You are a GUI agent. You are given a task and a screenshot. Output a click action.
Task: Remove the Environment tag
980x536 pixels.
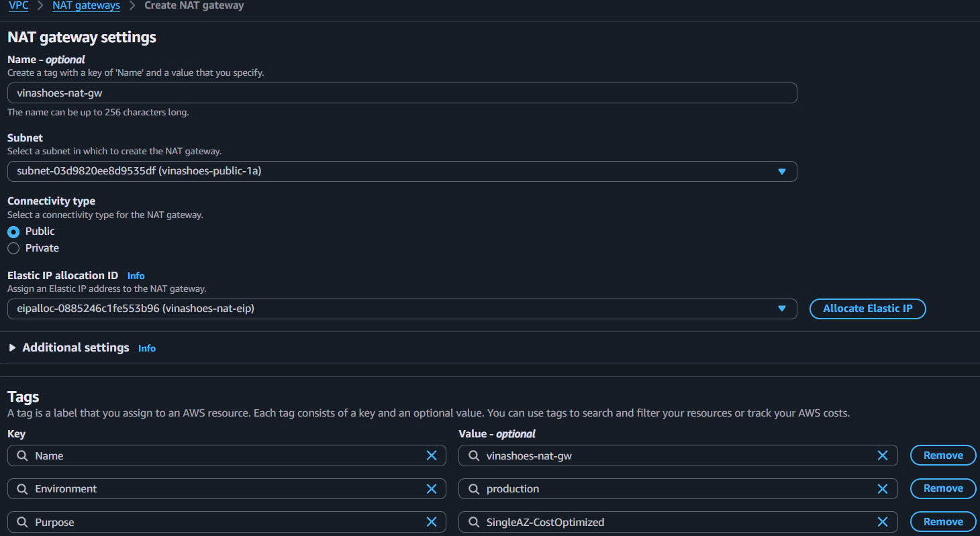(942, 489)
